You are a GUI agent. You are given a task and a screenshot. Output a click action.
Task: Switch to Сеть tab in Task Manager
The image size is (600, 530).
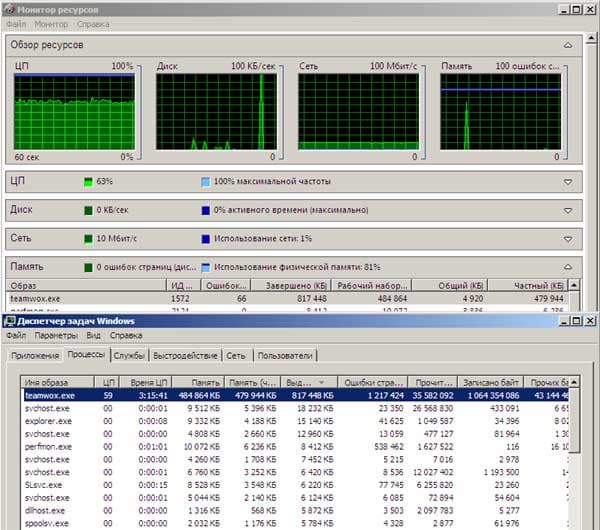click(236, 356)
